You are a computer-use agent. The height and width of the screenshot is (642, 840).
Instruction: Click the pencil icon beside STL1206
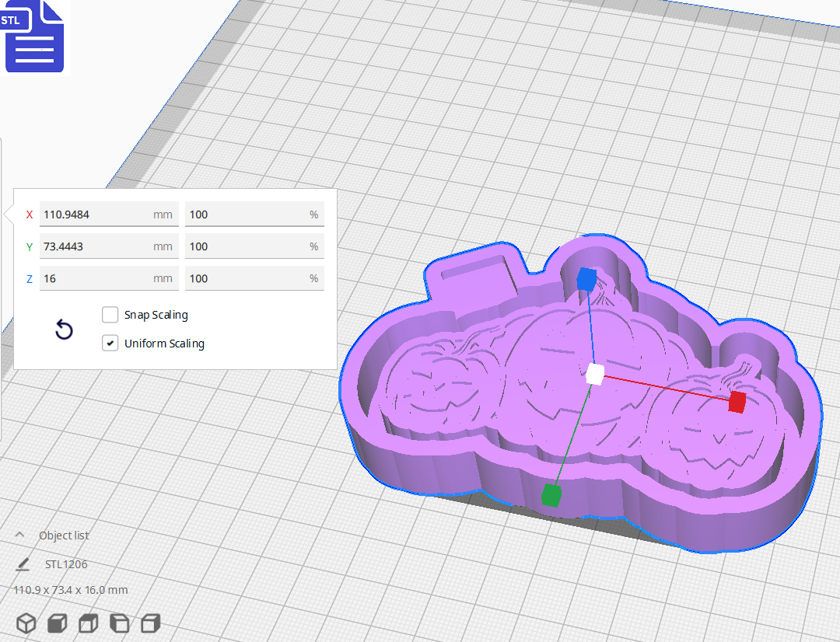click(23, 563)
